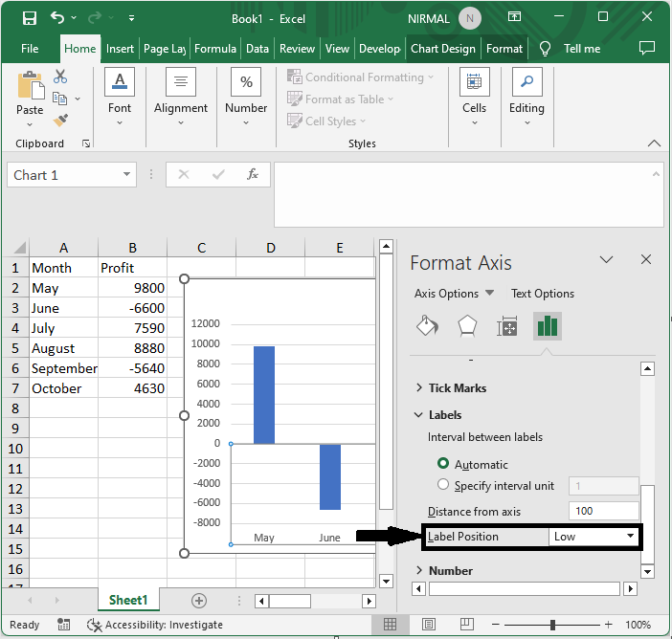
Task: Click the Cut scissors icon
Action: tap(60, 77)
